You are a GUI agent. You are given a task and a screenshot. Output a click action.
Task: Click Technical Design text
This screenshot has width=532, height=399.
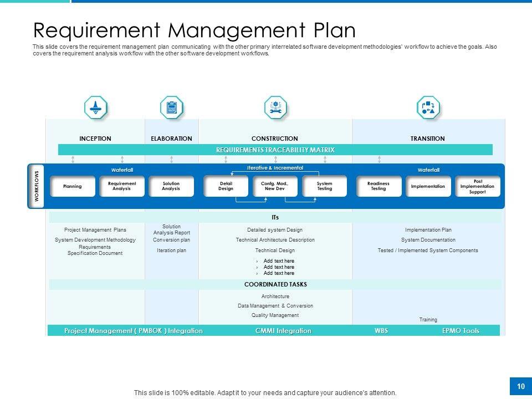tap(275, 250)
